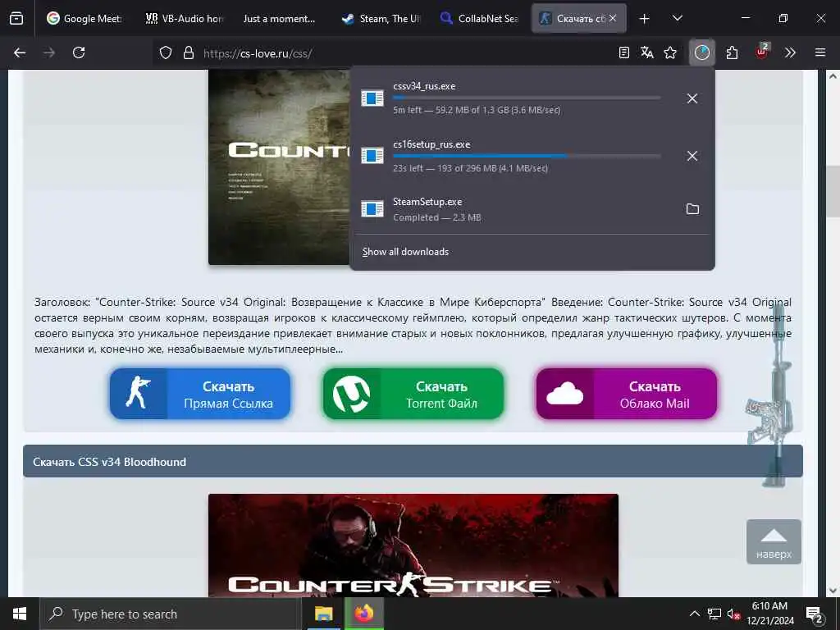Click the page vertical scrollbar thumb
The image size is (840, 630).
(x=833, y=192)
